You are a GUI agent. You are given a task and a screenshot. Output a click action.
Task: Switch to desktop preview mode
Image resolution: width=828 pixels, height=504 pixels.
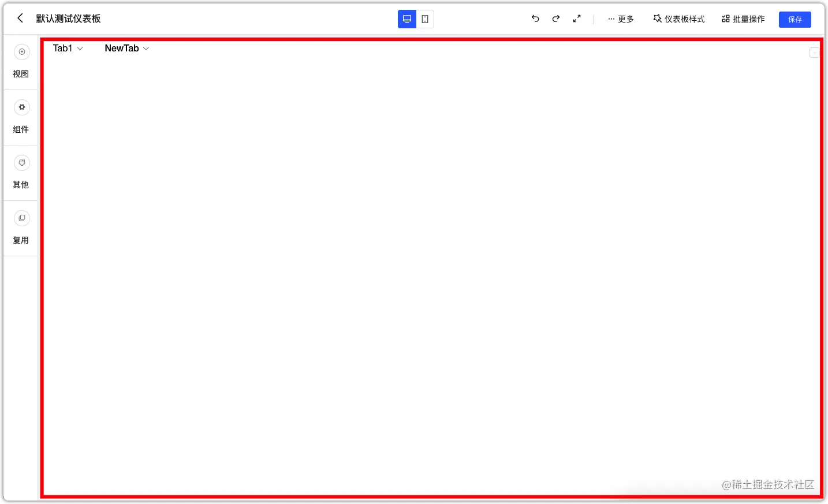tap(406, 18)
